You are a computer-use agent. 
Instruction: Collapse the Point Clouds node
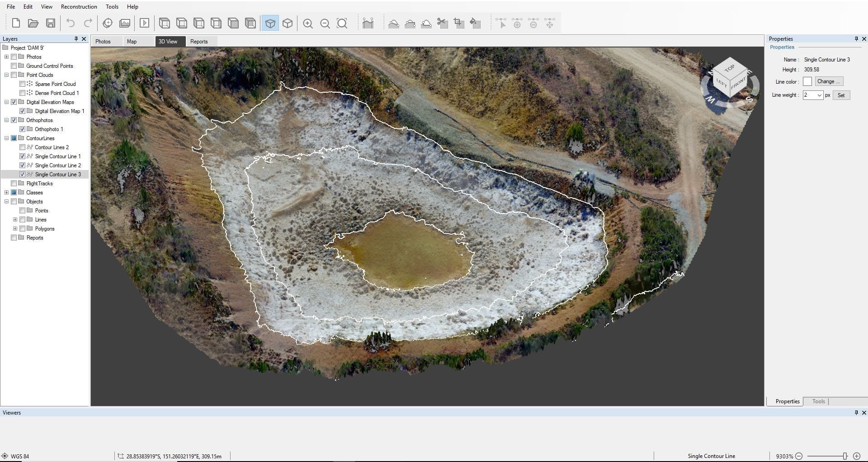(x=6, y=75)
